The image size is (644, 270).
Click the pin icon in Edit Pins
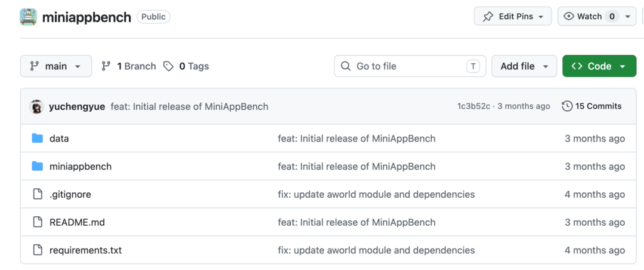488,17
